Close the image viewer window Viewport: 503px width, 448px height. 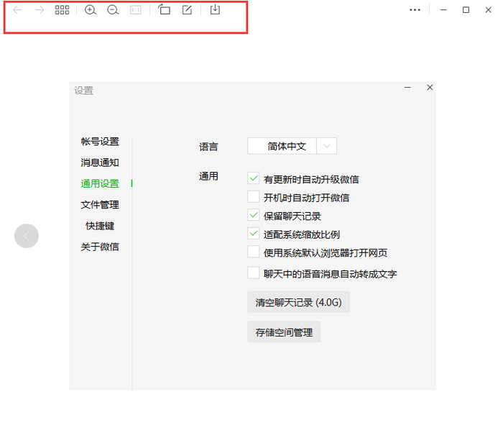click(x=488, y=10)
